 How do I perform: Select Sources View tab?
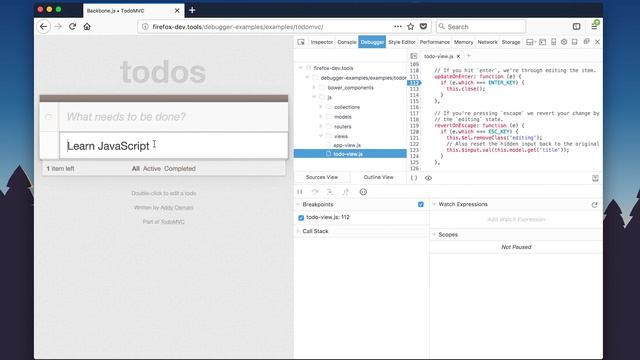coord(322,177)
